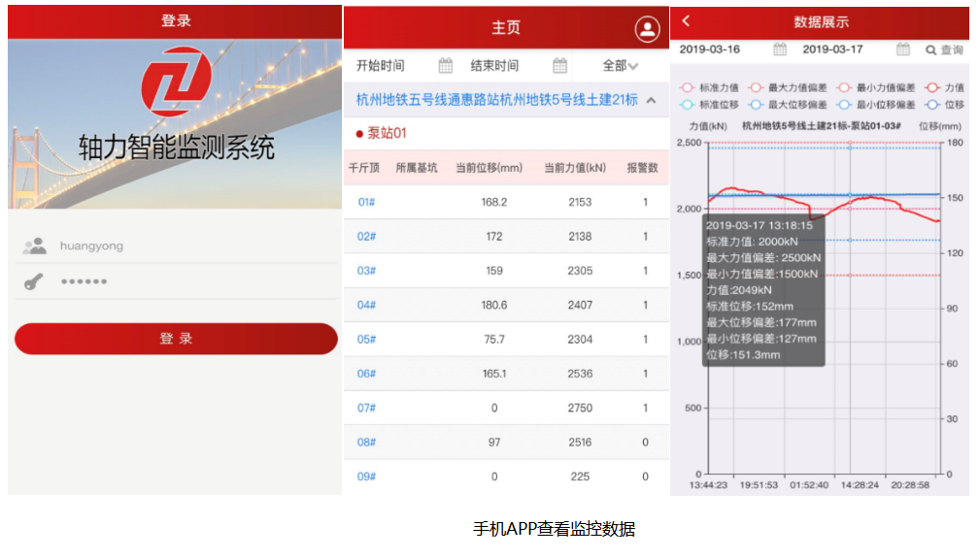Click the chart title 杭州地铁5号线土建21标-泵站01-03#
The image size is (980, 559).
tap(822, 126)
